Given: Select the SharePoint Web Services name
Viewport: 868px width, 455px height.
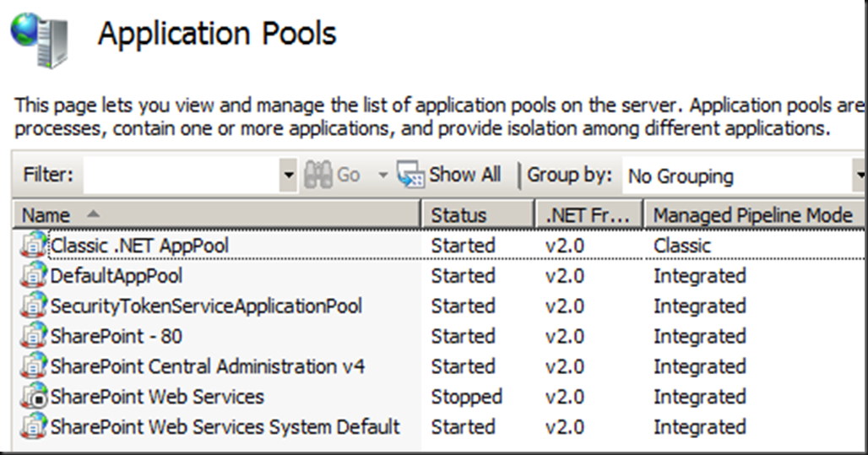Looking at the screenshot, I should pos(157,396).
